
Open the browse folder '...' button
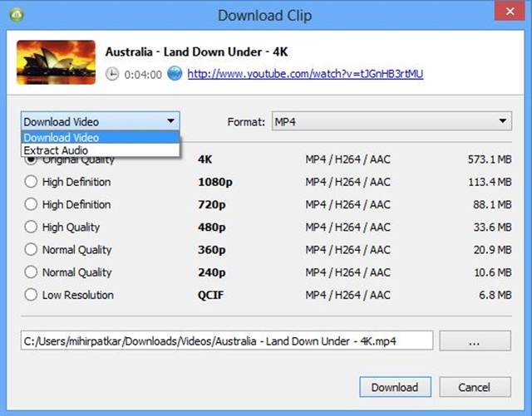point(475,340)
